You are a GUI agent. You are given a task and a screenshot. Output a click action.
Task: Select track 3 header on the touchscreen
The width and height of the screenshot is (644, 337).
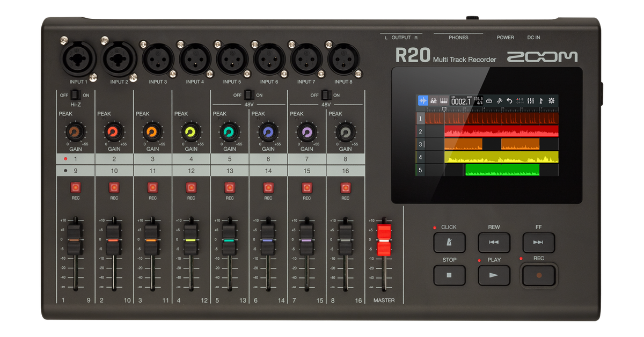pyautogui.click(x=421, y=144)
